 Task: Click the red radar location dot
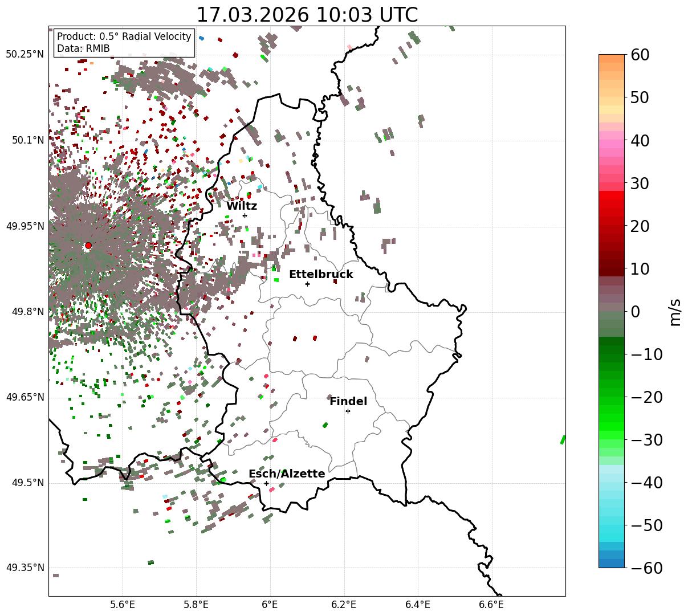point(88,246)
